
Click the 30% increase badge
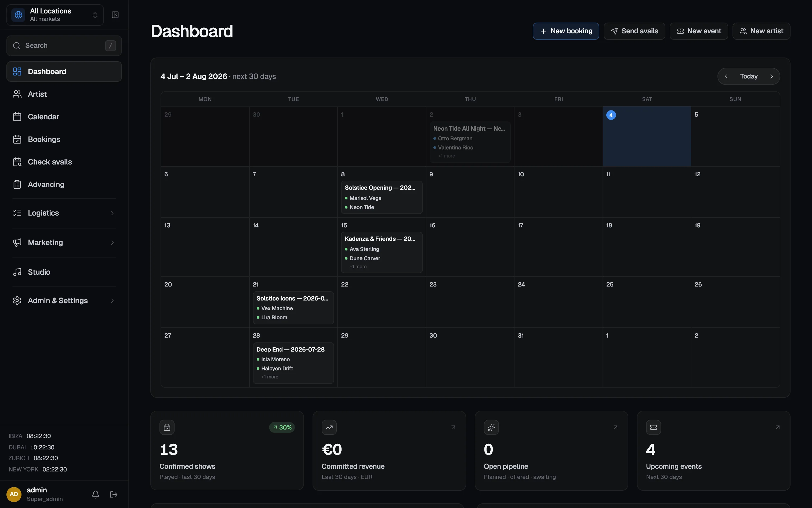[x=282, y=427]
